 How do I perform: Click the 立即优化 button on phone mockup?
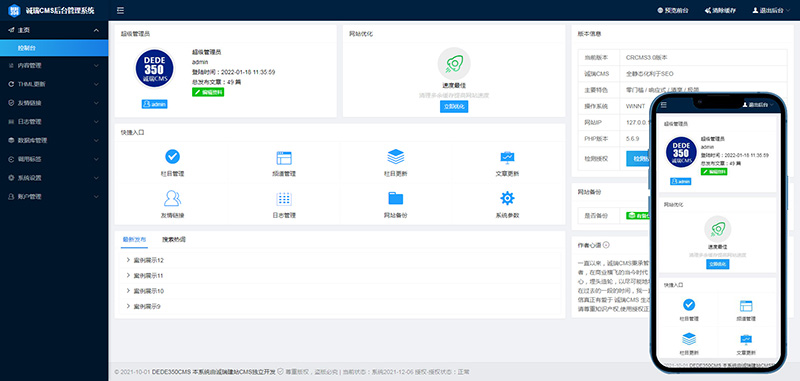pos(717,264)
